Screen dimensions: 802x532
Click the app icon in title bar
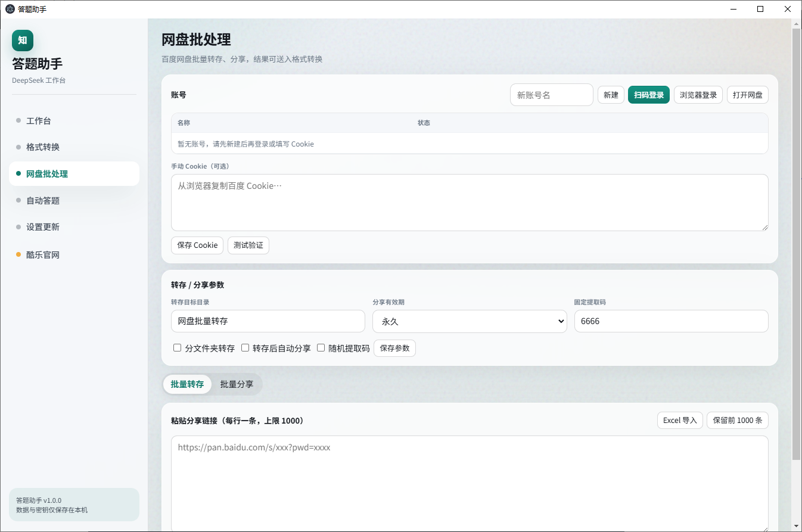[10, 9]
